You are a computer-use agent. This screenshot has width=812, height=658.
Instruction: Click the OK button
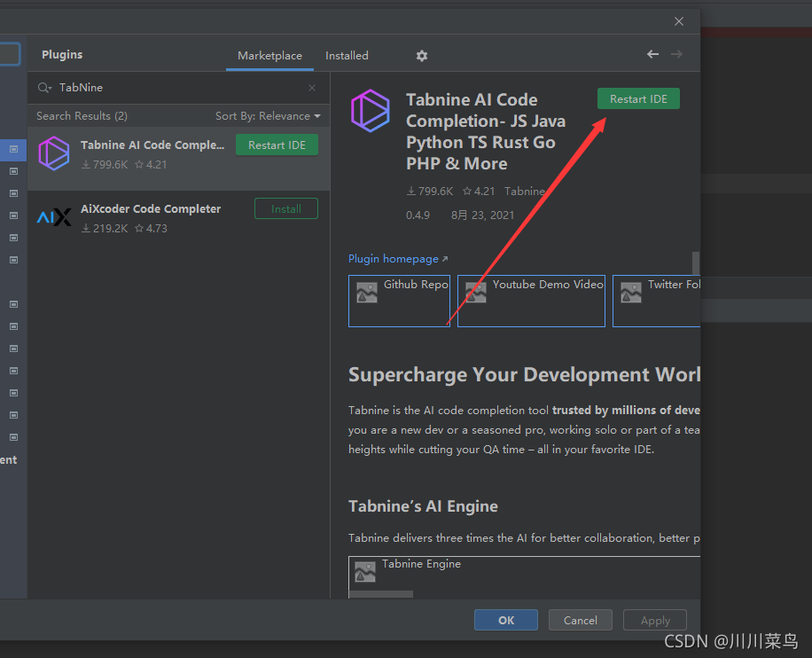(506, 620)
